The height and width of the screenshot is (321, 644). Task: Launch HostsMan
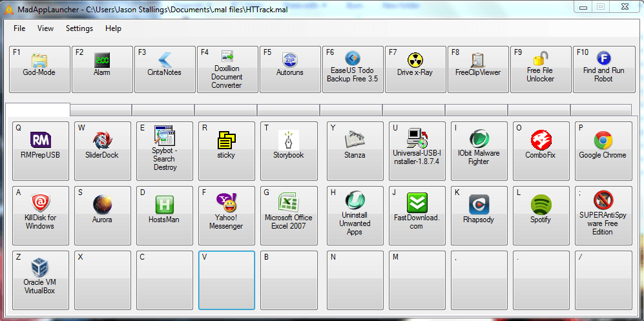[165, 216]
